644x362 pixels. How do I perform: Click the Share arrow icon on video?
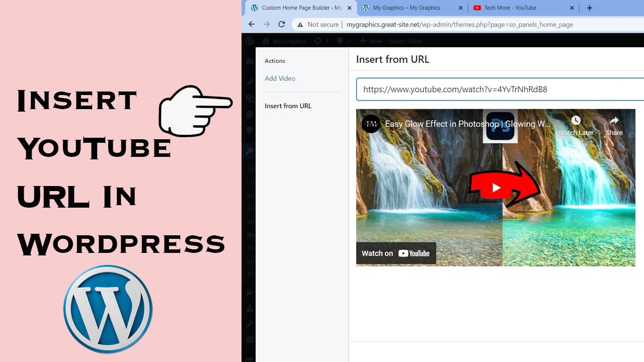pos(614,121)
